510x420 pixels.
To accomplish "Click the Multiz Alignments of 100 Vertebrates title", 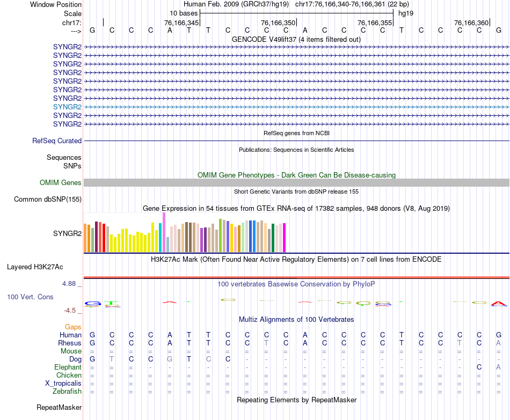I will pyautogui.click(x=296, y=320).
